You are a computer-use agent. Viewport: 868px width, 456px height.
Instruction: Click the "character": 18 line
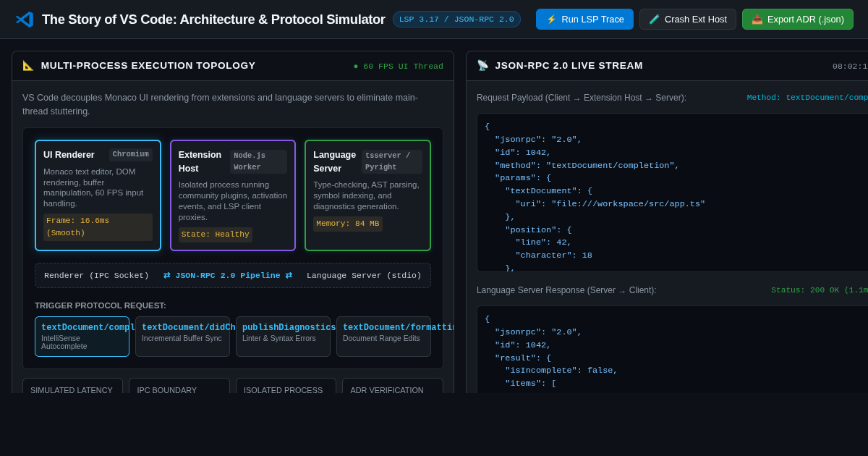553,256
